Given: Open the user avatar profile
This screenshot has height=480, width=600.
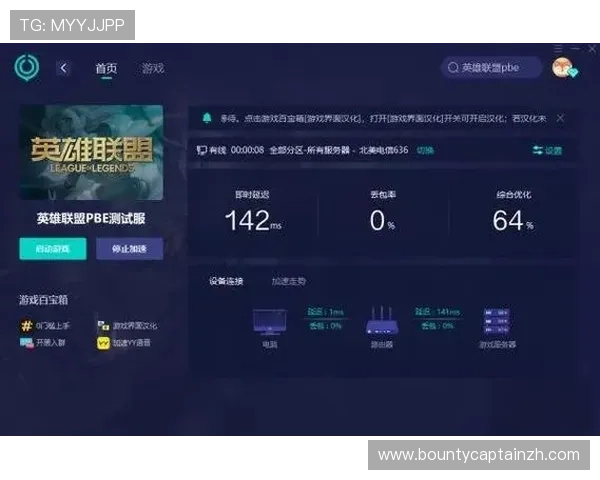Looking at the screenshot, I should tap(564, 67).
